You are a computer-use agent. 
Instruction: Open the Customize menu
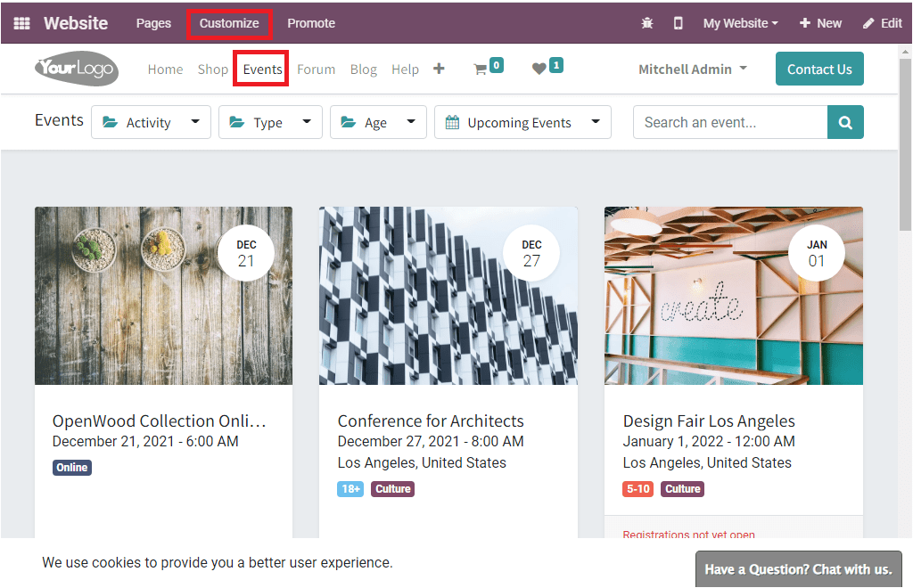[229, 23]
